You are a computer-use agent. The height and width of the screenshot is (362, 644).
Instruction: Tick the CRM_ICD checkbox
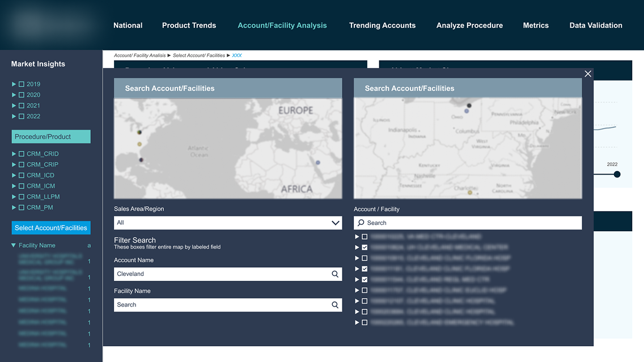22,175
